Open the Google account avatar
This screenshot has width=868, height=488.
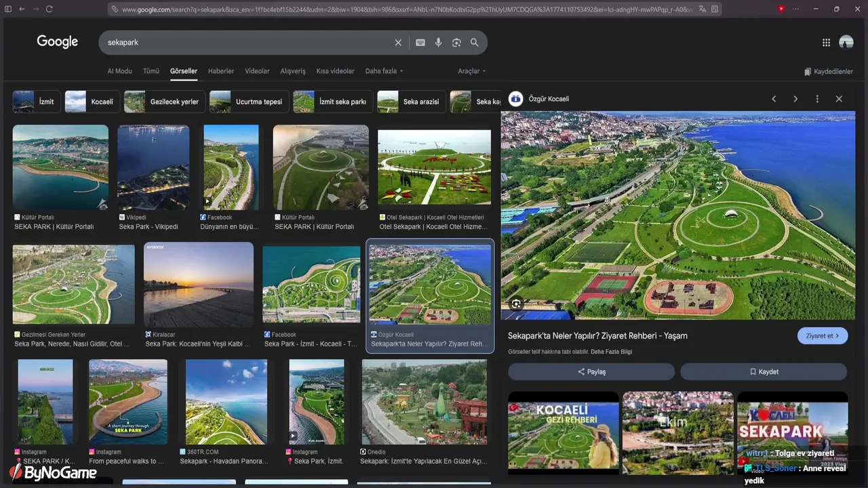tap(846, 42)
